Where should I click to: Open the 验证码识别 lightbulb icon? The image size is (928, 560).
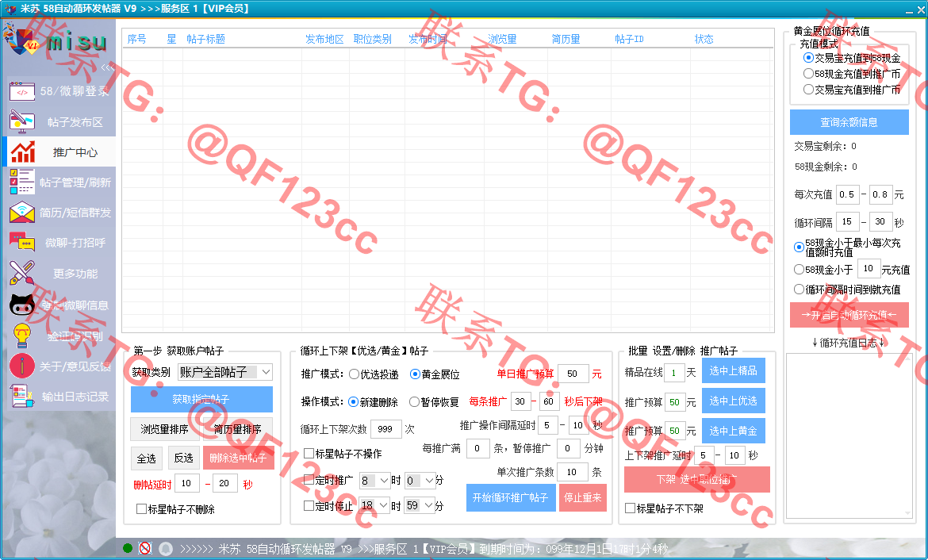(x=22, y=336)
